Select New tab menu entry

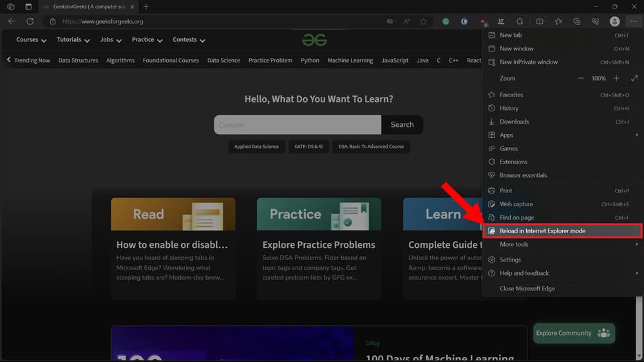pyautogui.click(x=562, y=35)
